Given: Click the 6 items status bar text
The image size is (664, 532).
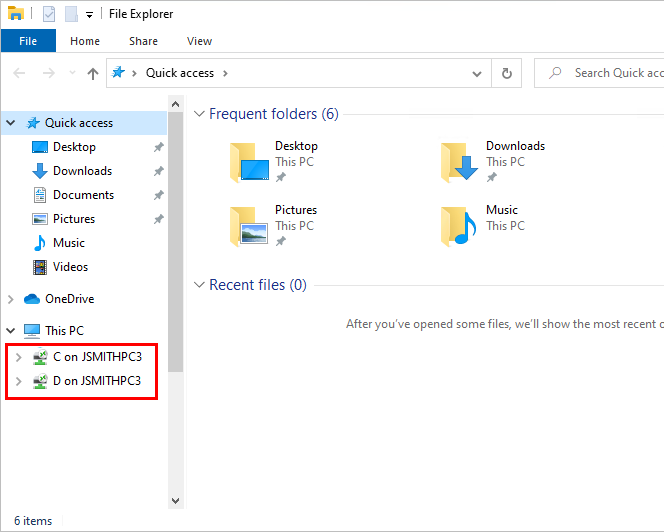Looking at the screenshot, I should (x=33, y=521).
